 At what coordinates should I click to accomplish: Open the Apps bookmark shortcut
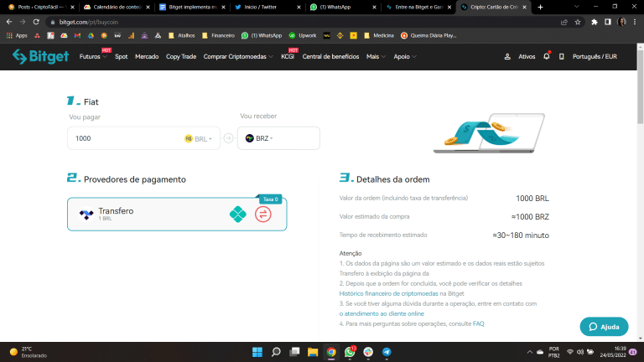(x=17, y=36)
